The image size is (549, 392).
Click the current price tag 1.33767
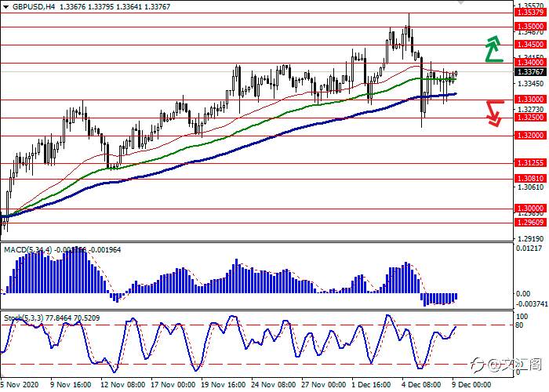click(530, 72)
